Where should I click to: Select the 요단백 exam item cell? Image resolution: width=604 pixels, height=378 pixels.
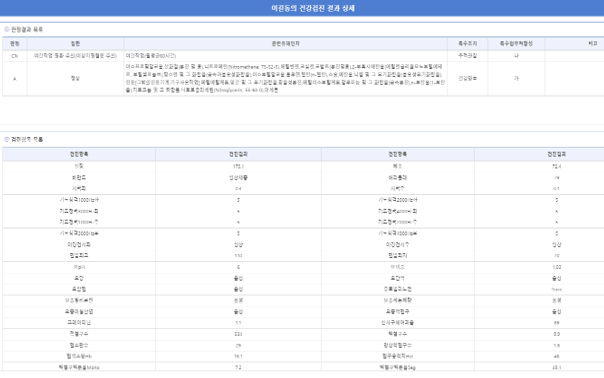click(x=398, y=278)
